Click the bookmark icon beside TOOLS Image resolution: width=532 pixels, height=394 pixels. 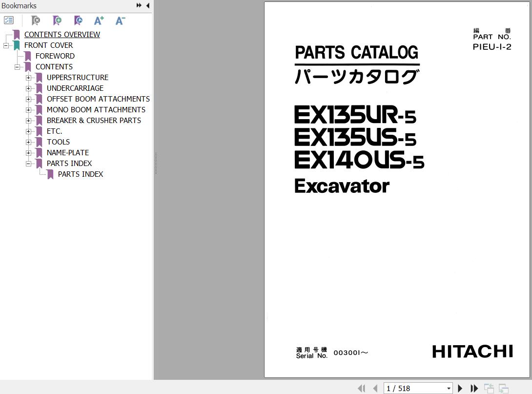(39, 142)
